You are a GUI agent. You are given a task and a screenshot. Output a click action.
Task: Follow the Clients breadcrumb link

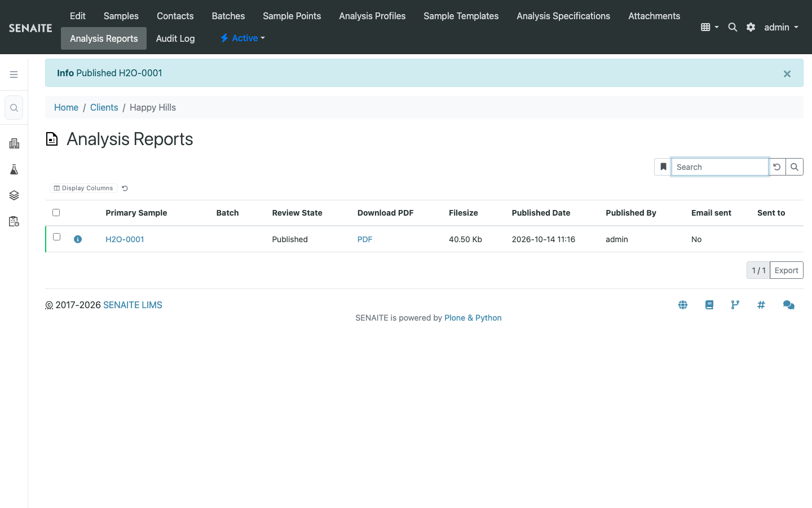[x=104, y=107]
